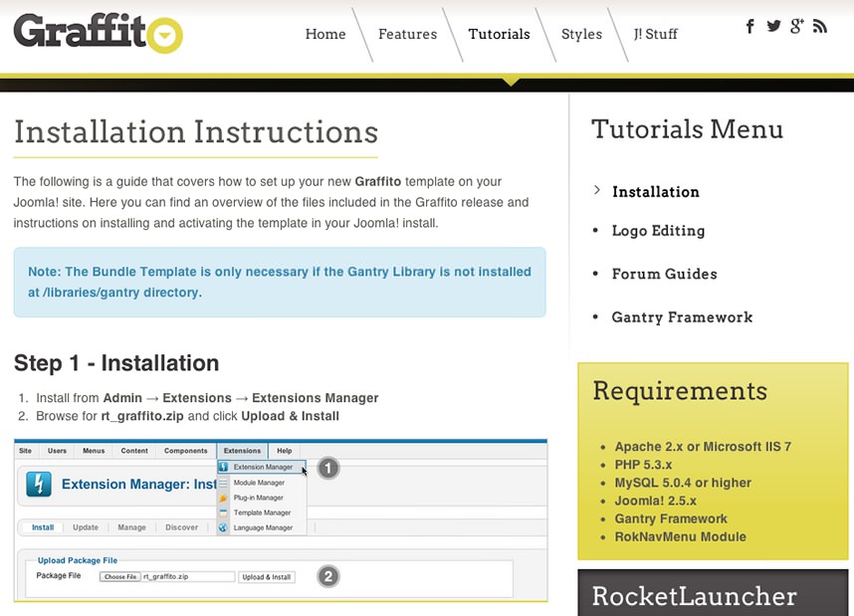Click Components in the Joomla screenshot menu bar
The image size is (854, 616).
pos(186,451)
